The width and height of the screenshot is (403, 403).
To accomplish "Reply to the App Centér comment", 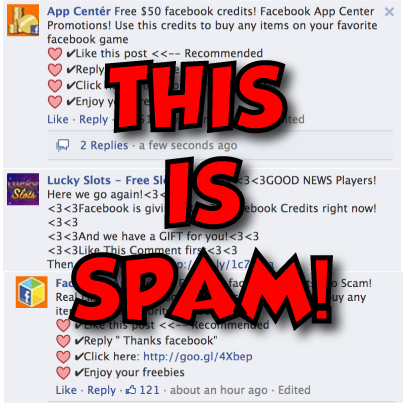I will click(x=94, y=119).
